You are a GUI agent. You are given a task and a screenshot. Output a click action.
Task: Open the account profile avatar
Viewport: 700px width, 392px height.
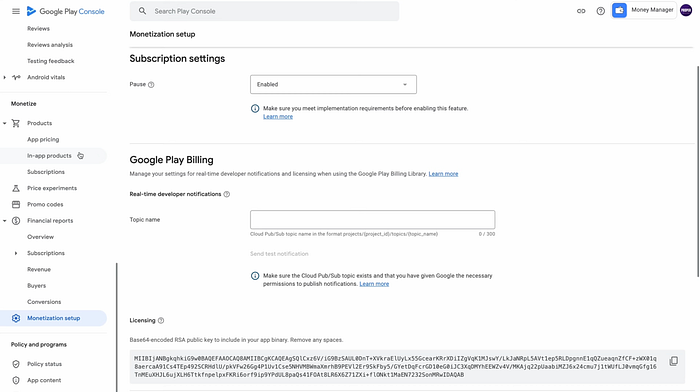686,10
